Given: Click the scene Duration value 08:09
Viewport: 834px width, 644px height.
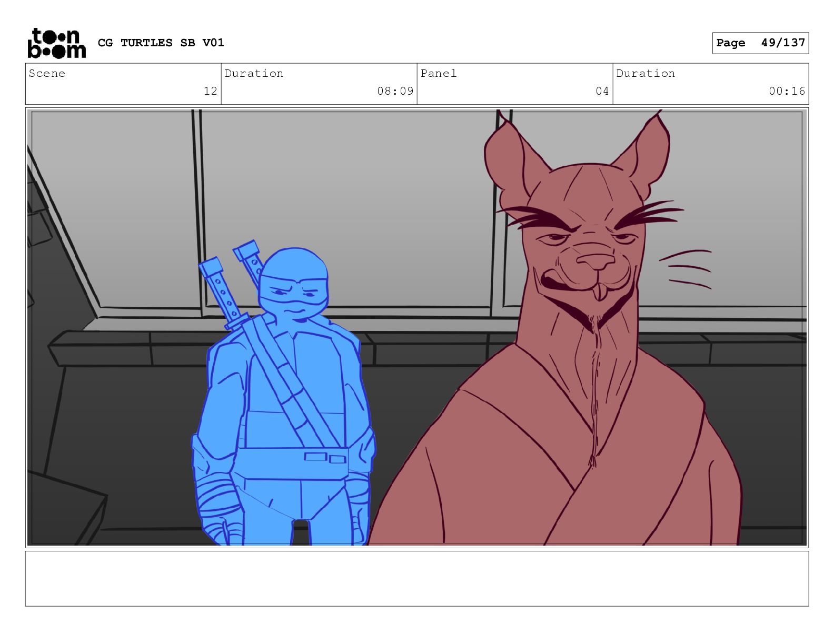Looking at the screenshot, I should click(x=395, y=91).
